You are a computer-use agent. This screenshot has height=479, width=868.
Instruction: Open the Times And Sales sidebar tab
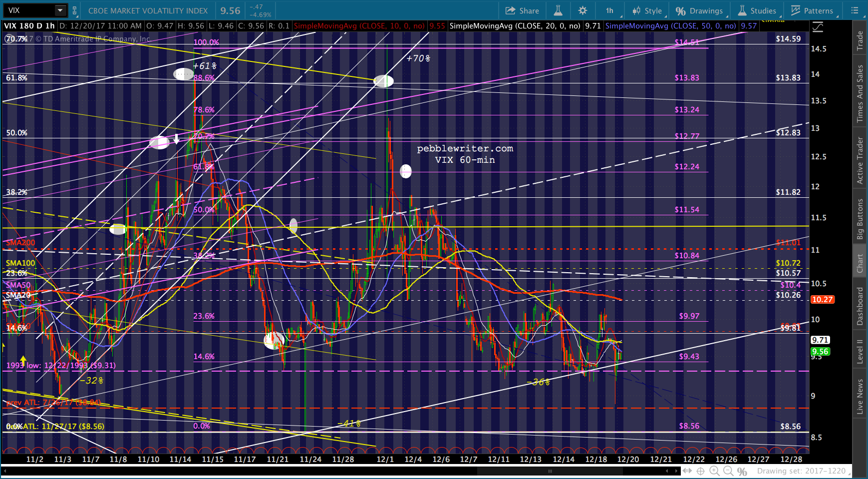(x=860, y=93)
